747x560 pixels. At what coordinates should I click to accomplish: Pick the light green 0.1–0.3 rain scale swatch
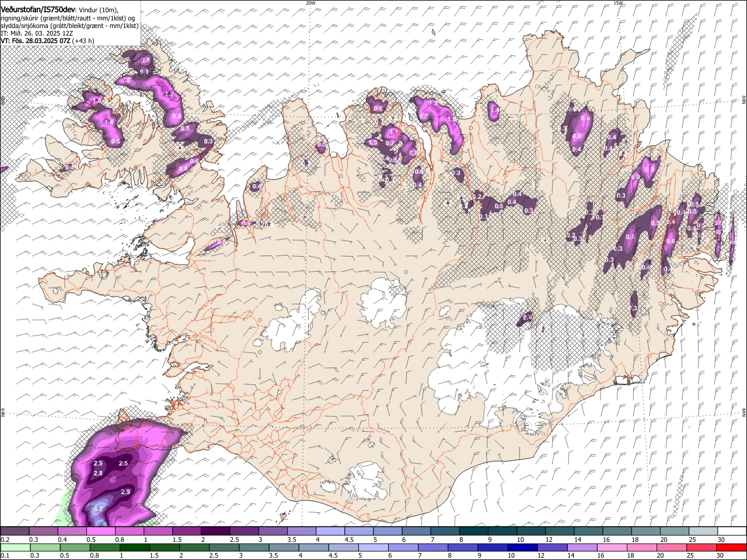15,548
